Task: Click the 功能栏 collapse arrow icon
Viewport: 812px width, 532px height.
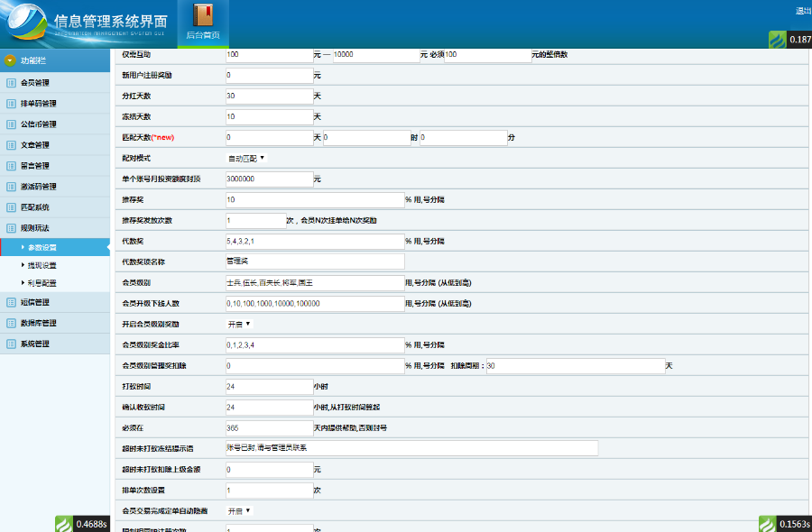Action: (x=11, y=61)
